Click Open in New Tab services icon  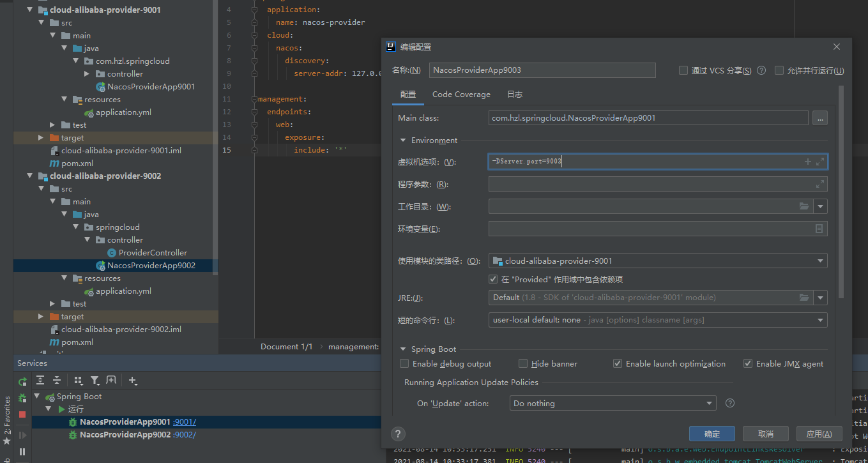pos(111,381)
